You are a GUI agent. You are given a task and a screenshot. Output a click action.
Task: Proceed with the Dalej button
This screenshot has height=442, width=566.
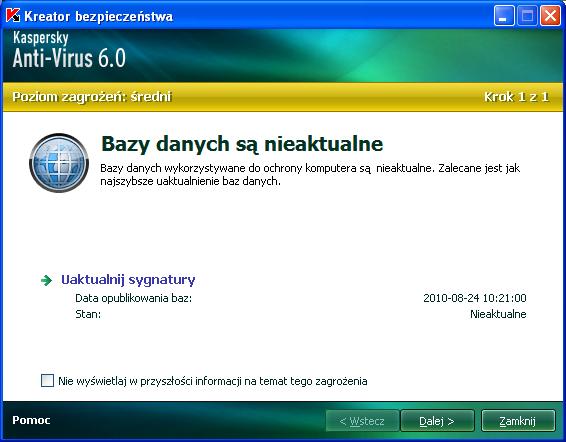pyautogui.click(x=437, y=421)
